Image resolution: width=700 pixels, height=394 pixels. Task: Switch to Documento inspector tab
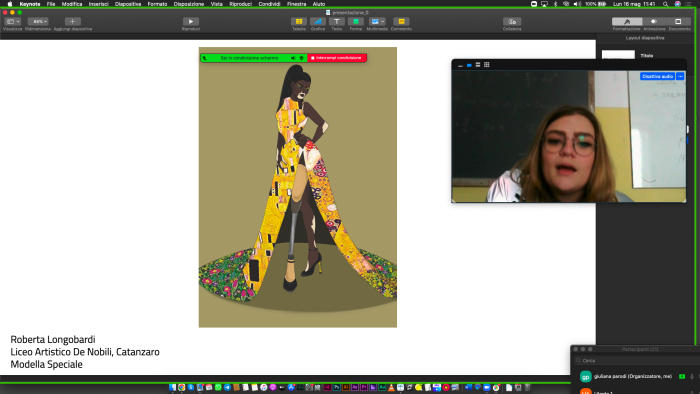tap(679, 21)
